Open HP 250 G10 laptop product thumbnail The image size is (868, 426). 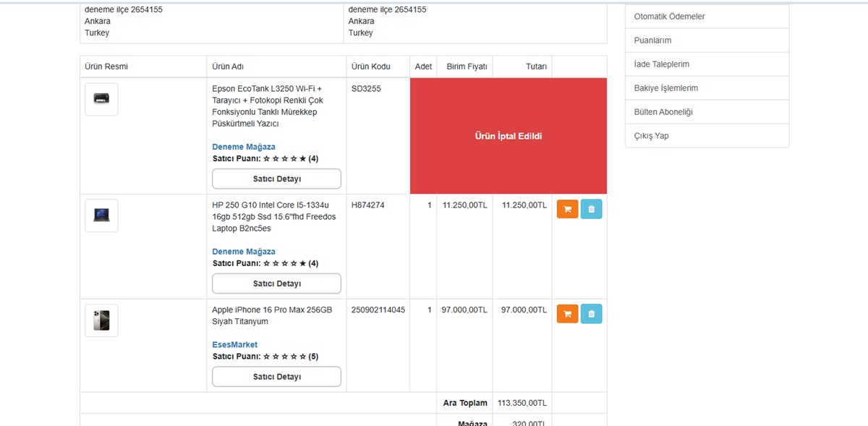tap(101, 216)
